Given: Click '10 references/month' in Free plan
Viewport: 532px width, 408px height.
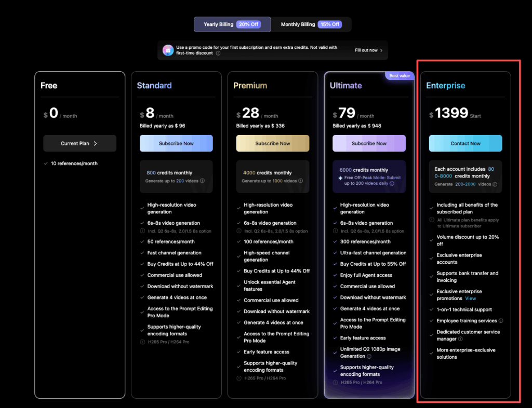Looking at the screenshot, I should tap(74, 164).
